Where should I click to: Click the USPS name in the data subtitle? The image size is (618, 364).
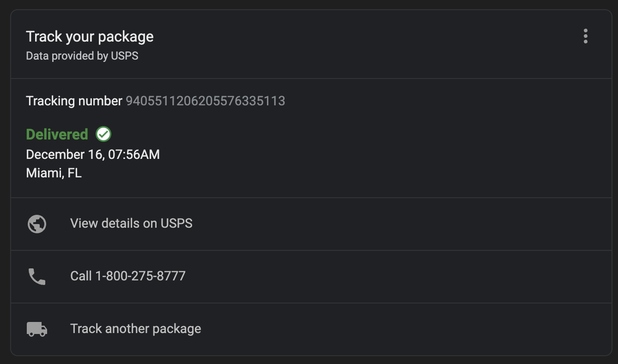[x=125, y=56]
